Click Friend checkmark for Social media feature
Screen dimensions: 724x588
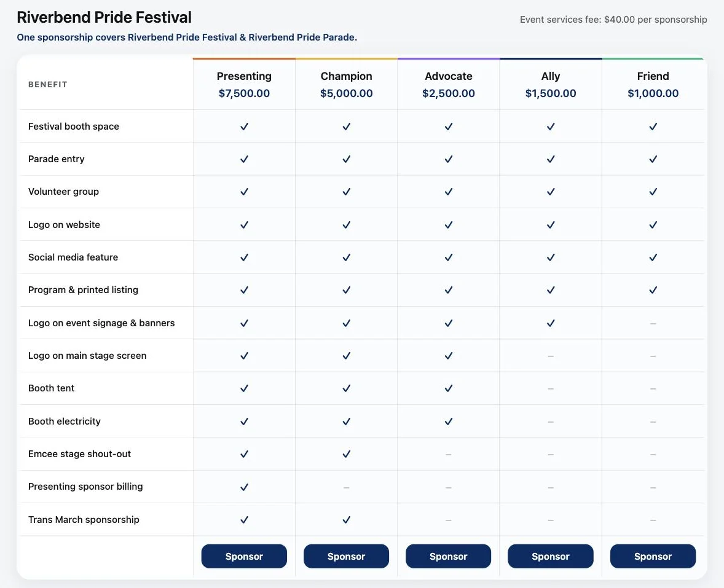653,257
